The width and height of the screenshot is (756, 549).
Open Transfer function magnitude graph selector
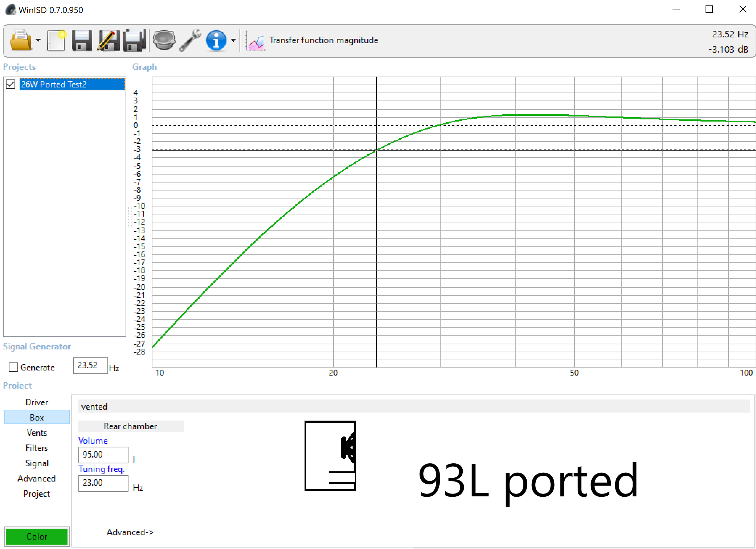pos(324,40)
